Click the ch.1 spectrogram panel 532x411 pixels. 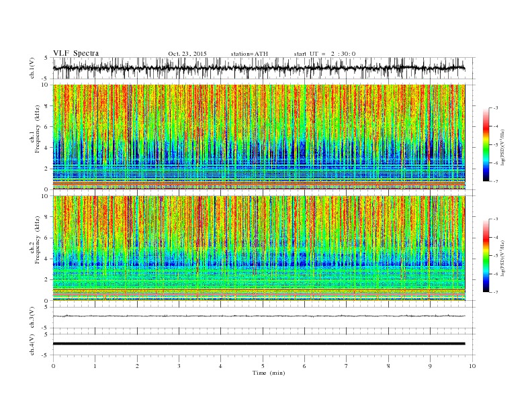(x=259, y=137)
